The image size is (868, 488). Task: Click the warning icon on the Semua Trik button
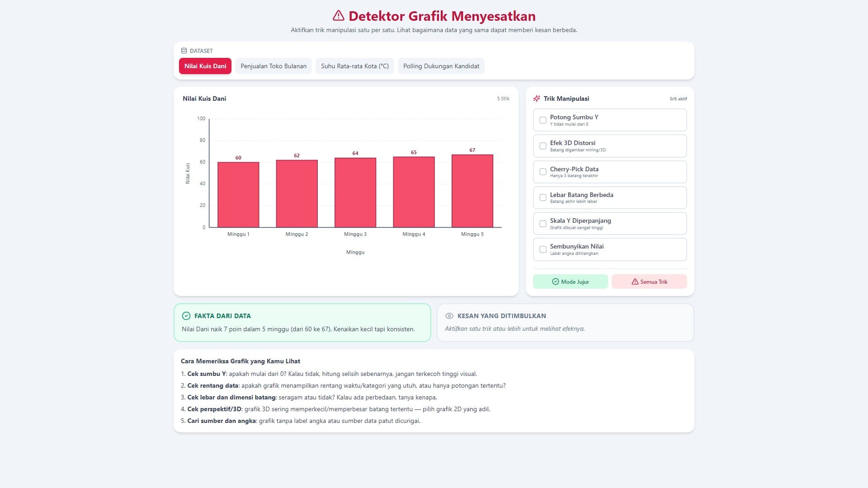click(x=635, y=282)
